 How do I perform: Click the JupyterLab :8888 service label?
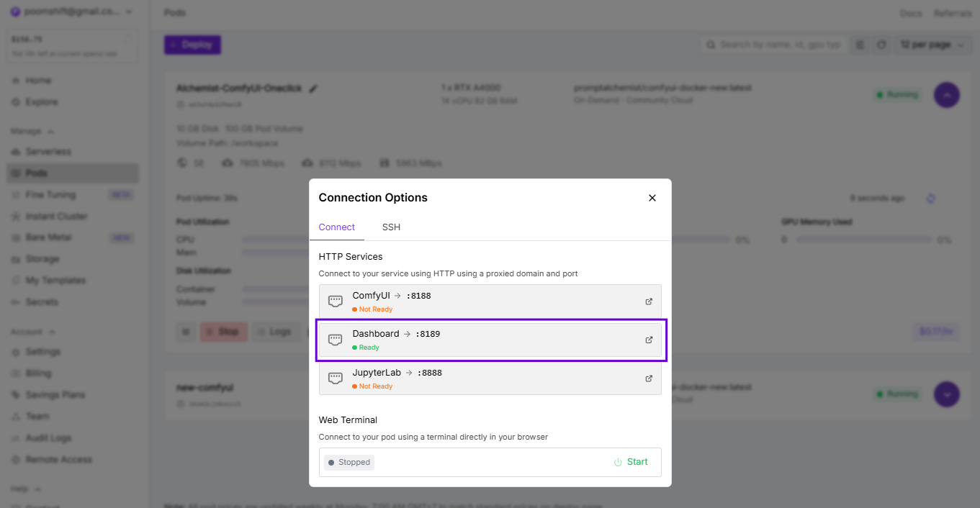tap(397, 373)
